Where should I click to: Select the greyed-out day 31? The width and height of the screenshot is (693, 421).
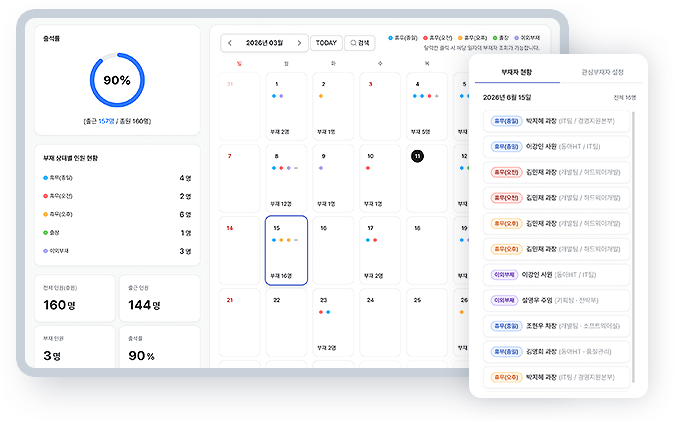tap(240, 106)
